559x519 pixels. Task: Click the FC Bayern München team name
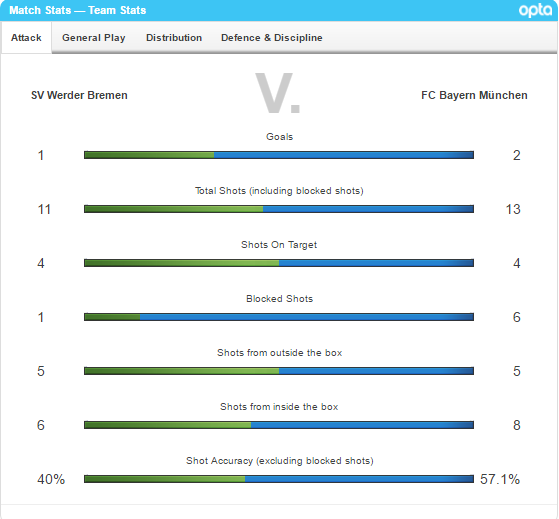pyautogui.click(x=474, y=96)
